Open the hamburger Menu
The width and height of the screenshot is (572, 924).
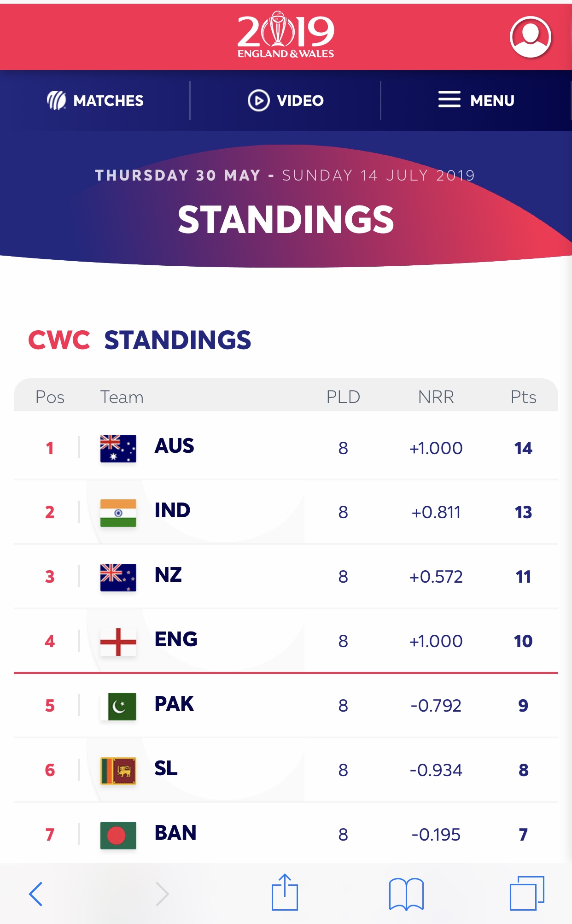[476, 100]
